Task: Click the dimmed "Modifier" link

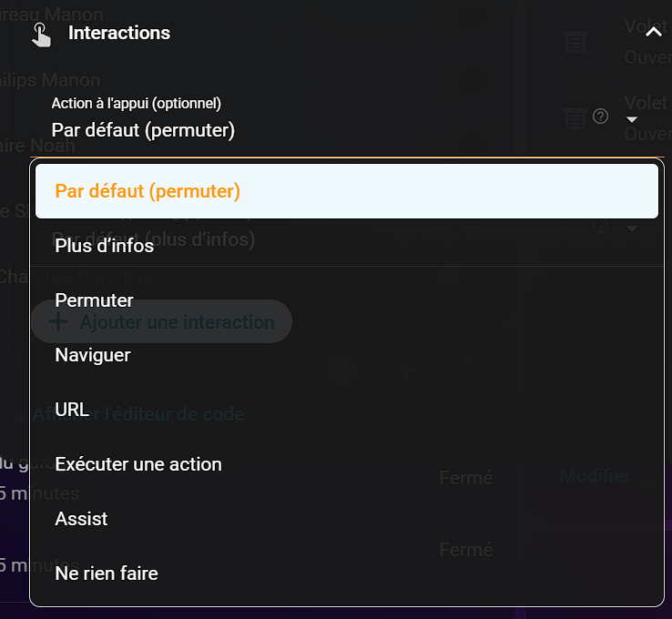Action: (594, 476)
